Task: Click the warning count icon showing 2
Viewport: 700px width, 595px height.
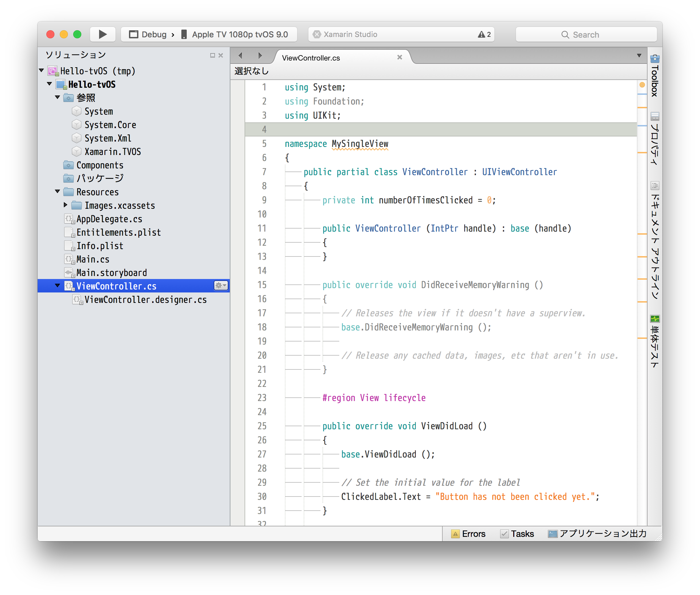Action: click(484, 34)
